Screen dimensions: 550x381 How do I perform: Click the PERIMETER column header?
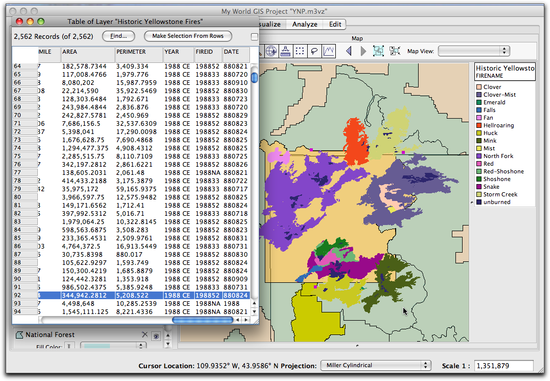(x=139, y=52)
